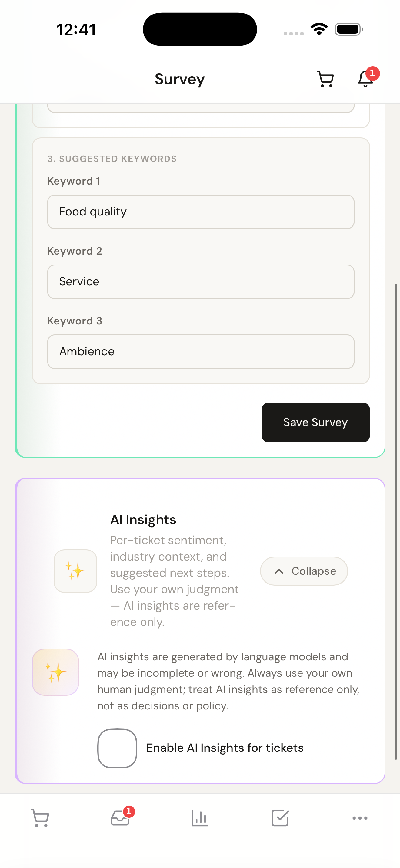Enable AI Insights for tickets checkbox
This screenshot has width=400, height=868.
tap(117, 748)
